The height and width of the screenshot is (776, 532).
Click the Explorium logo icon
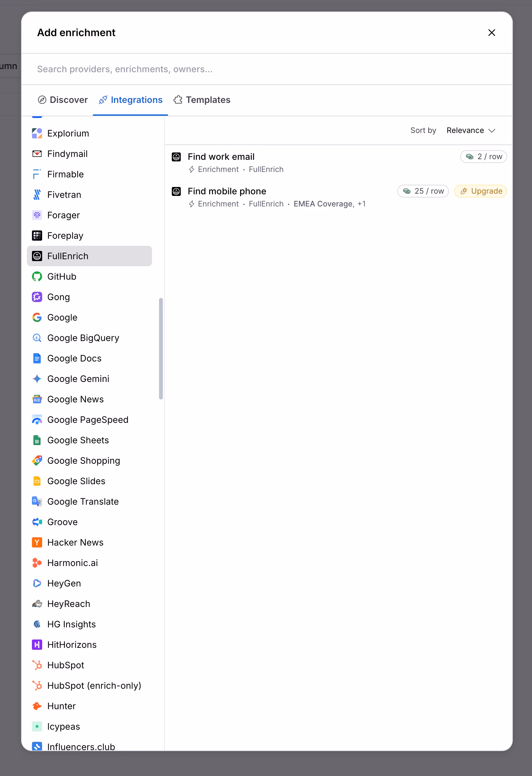coord(37,133)
